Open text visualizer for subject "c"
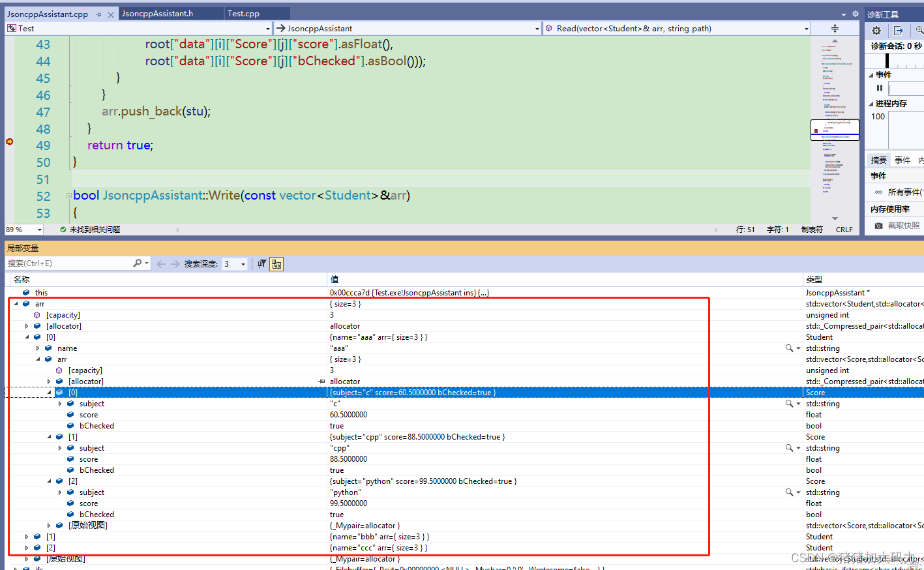 coord(789,404)
